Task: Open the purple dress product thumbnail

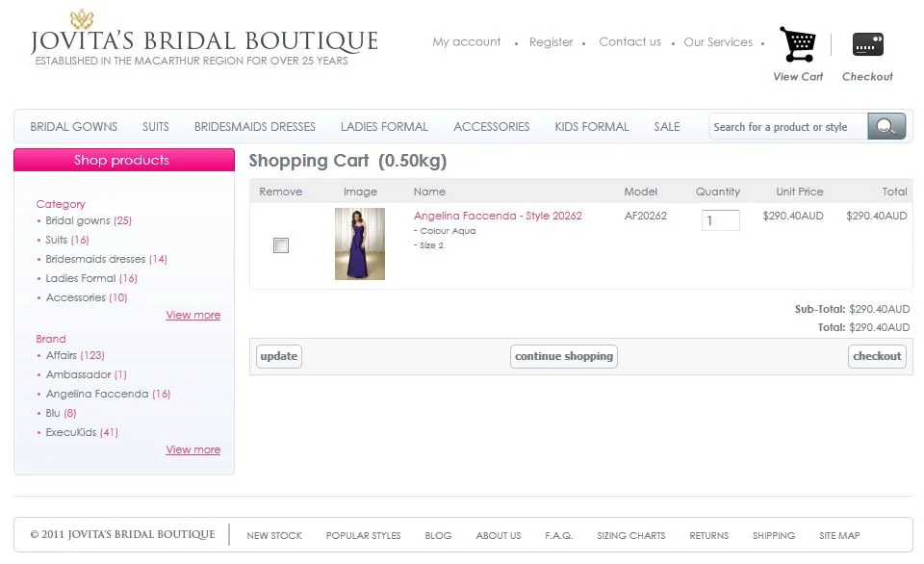Action: (360, 244)
